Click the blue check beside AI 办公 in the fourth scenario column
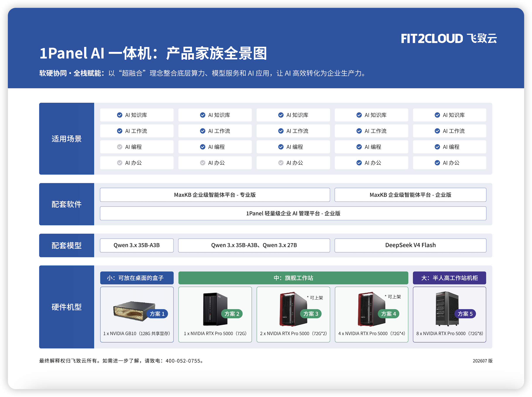 pyautogui.click(x=359, y=163)
